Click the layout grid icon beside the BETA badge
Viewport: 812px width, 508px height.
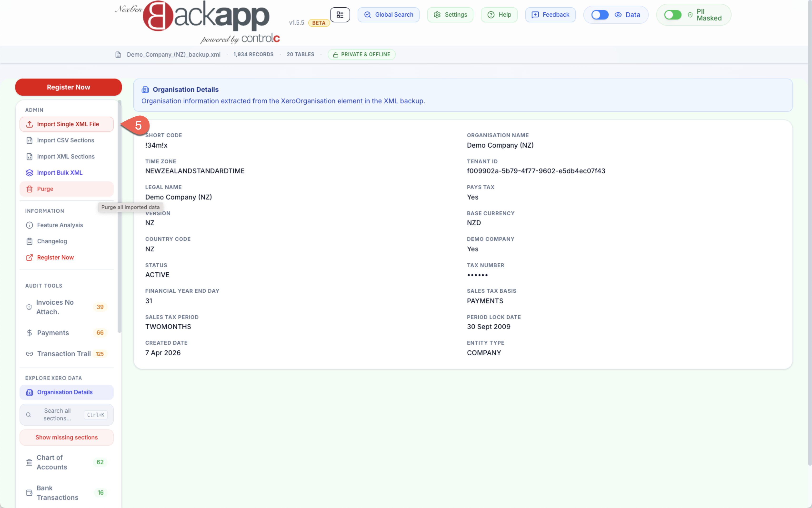[340, 15]
